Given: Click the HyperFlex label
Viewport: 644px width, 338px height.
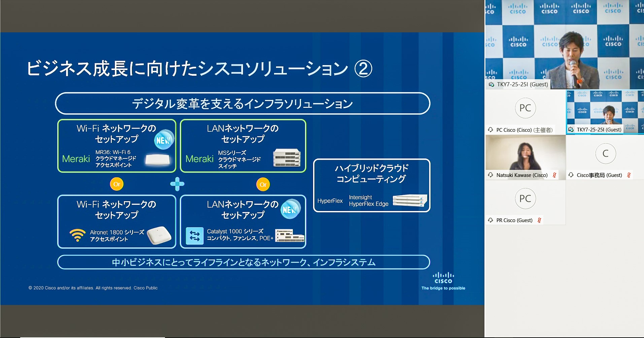Looking at the screenshot, I should click(330, 201).
